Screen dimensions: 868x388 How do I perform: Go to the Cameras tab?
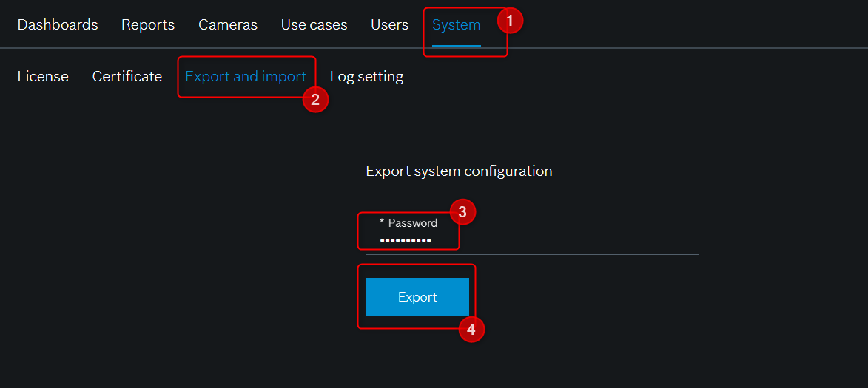pyautogui.click(x=228, y=24)
